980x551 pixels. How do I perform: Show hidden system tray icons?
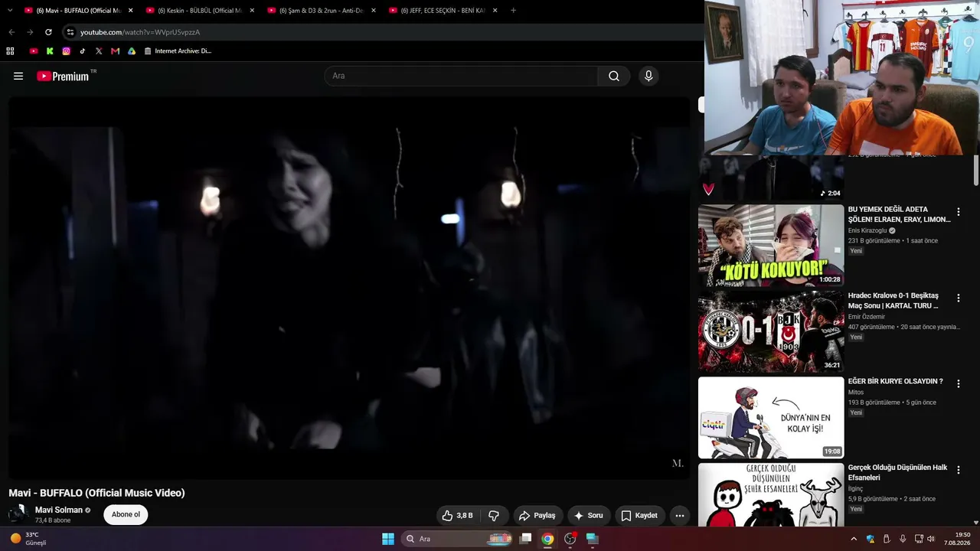click(854, 539)
